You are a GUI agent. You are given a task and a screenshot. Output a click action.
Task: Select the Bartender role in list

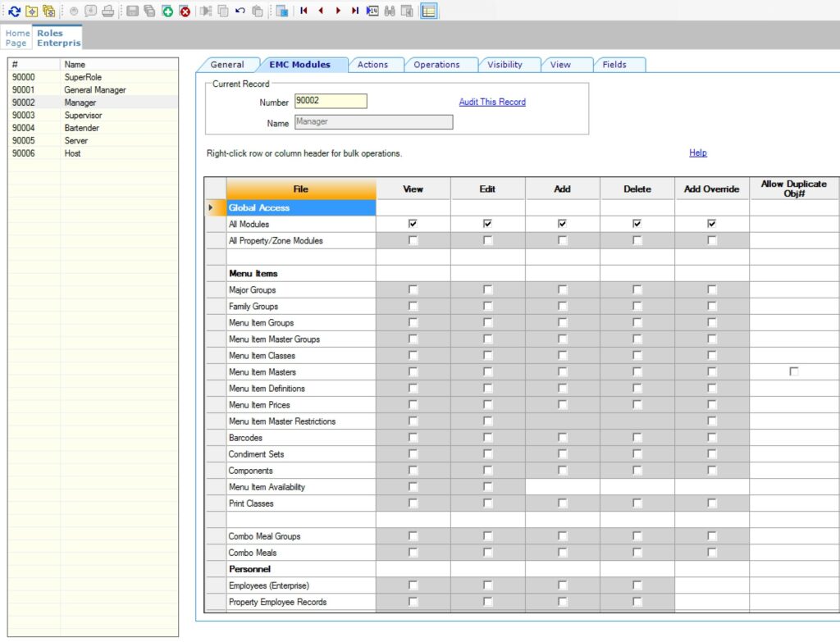[x=82, y=129]
